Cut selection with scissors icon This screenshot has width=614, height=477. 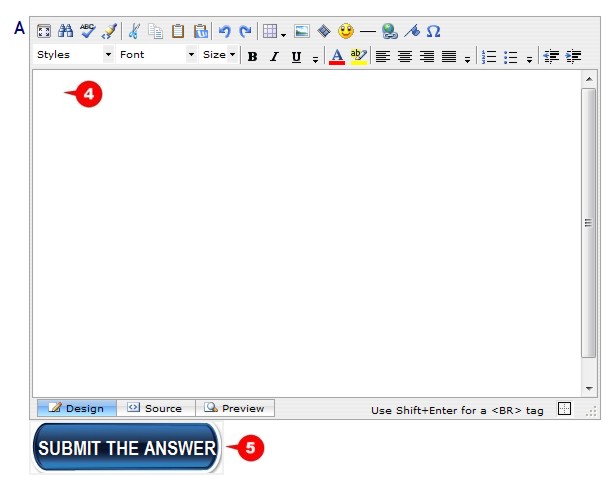(134, 31)
